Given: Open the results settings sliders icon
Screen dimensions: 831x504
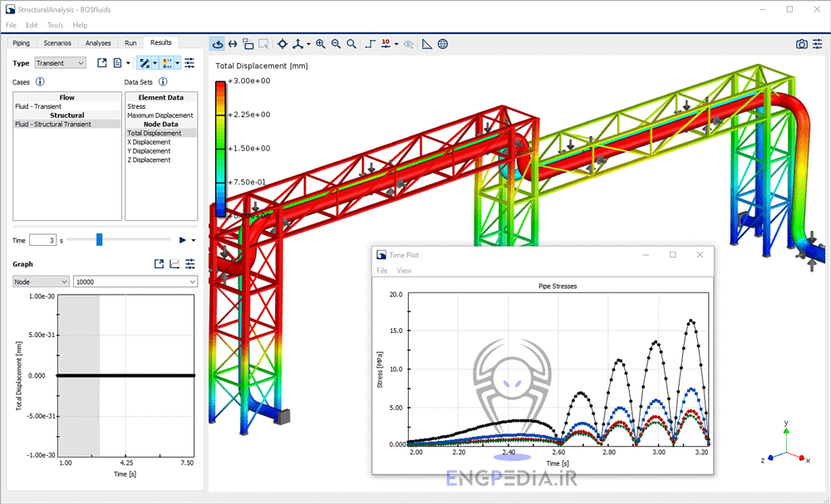Looking at the screenshot, I should [189, 62].
